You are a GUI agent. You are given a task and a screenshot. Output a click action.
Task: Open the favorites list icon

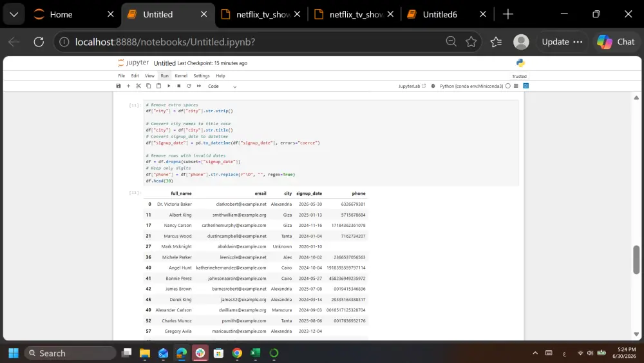496,42
